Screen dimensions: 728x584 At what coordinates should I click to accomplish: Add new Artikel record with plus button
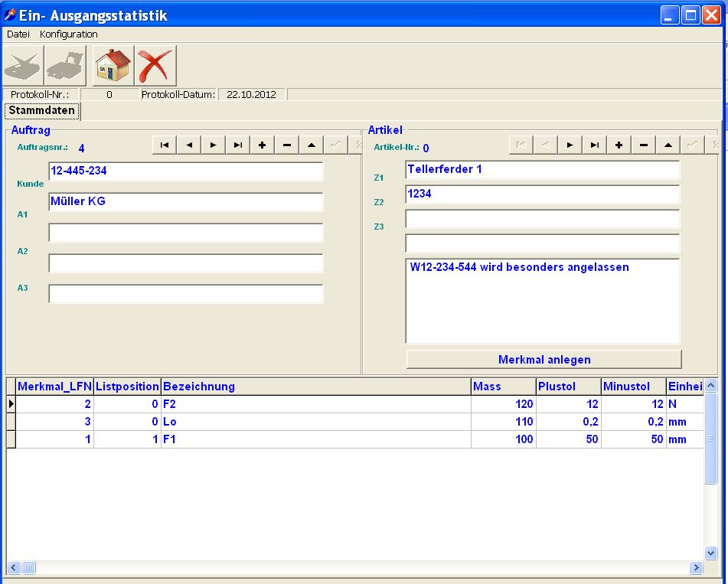pos(619,145)
